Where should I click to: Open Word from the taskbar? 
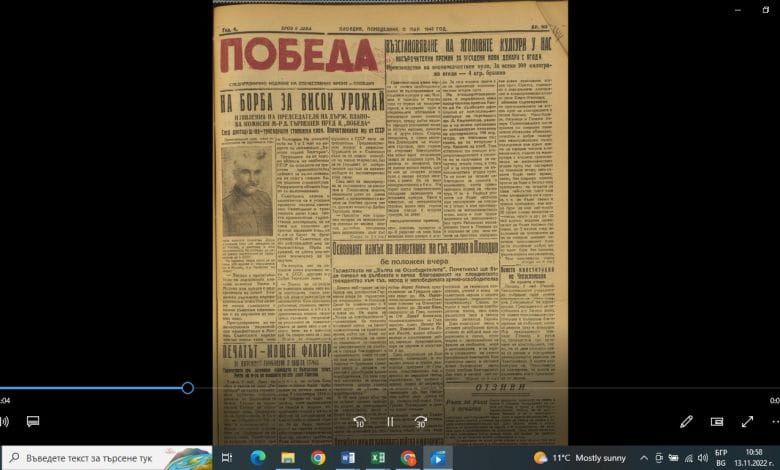pyautogui.click(x=348, y=458)
